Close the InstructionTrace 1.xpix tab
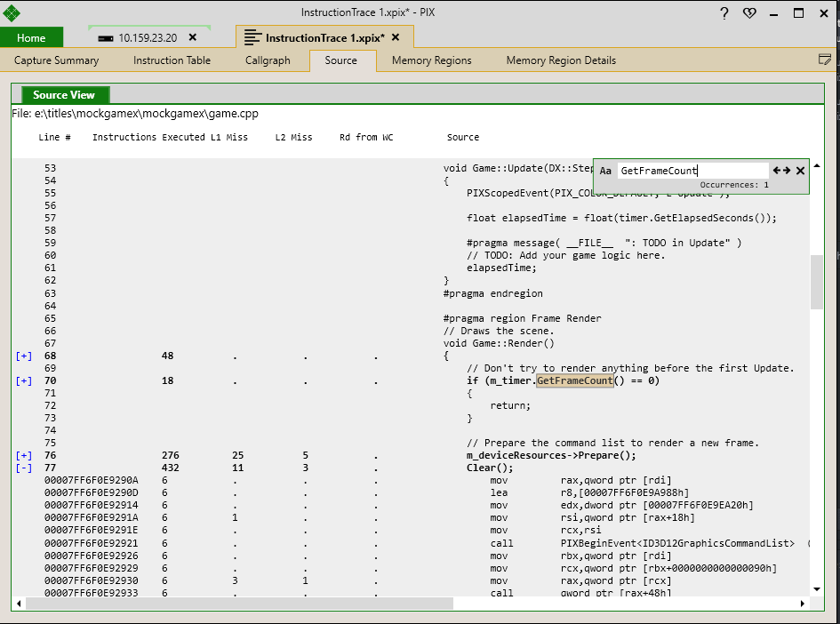Image resolution: width=840 pixels, height=624 pixels. click(396, 37)
